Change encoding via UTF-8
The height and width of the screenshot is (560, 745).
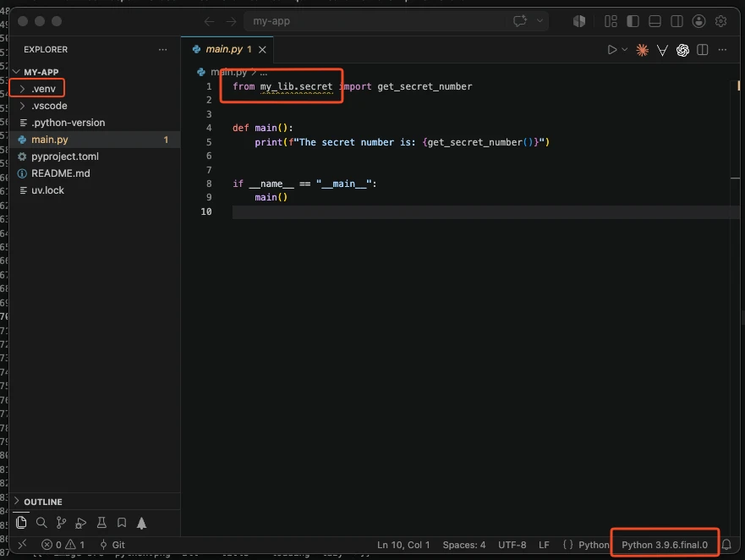click(512, 545)
